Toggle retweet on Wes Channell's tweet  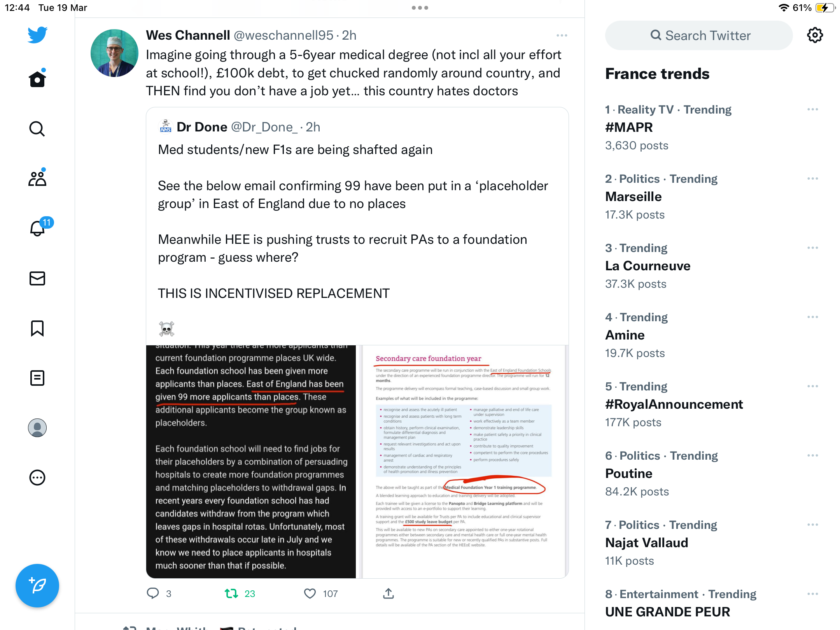click(231, 593)
